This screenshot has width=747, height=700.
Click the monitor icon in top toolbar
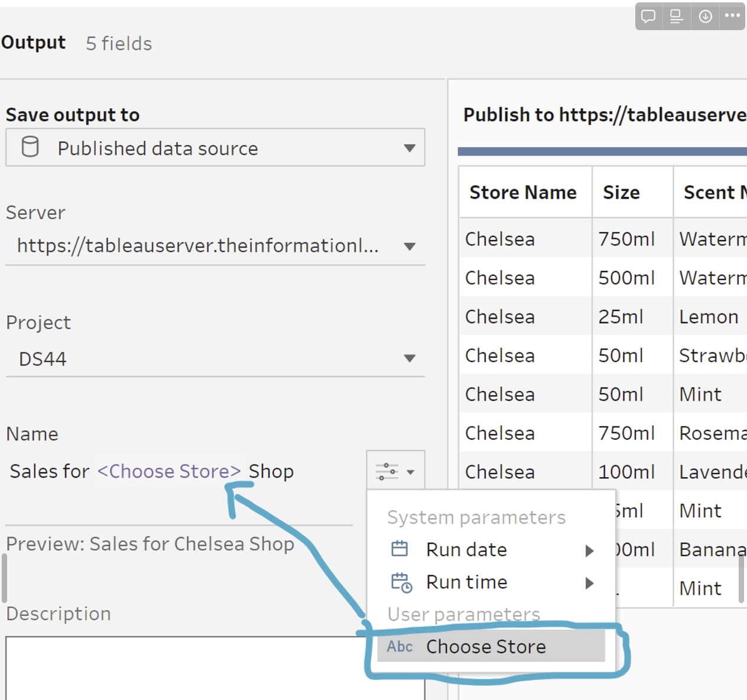click(677, 16)
